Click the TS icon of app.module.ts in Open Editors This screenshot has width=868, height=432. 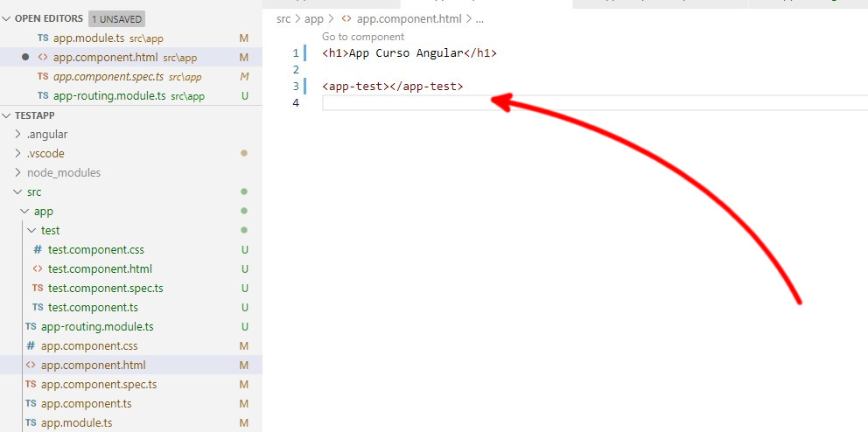tap(43, 38)
